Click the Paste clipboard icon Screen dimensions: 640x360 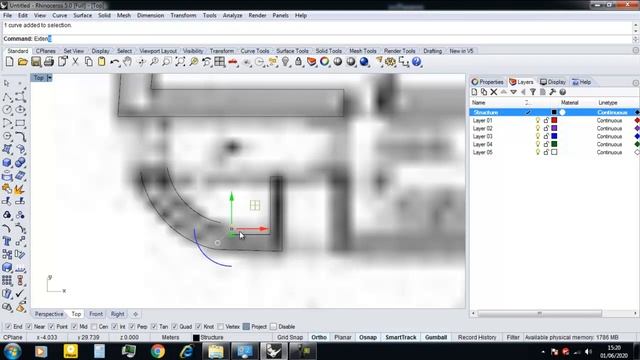(x=102, y=62)
